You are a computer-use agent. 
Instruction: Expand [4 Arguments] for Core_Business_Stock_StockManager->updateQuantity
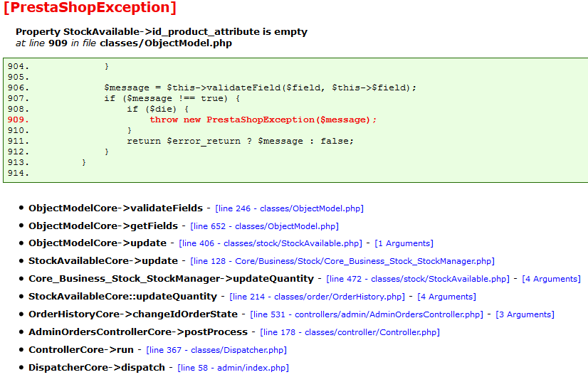tap(551, 279)
